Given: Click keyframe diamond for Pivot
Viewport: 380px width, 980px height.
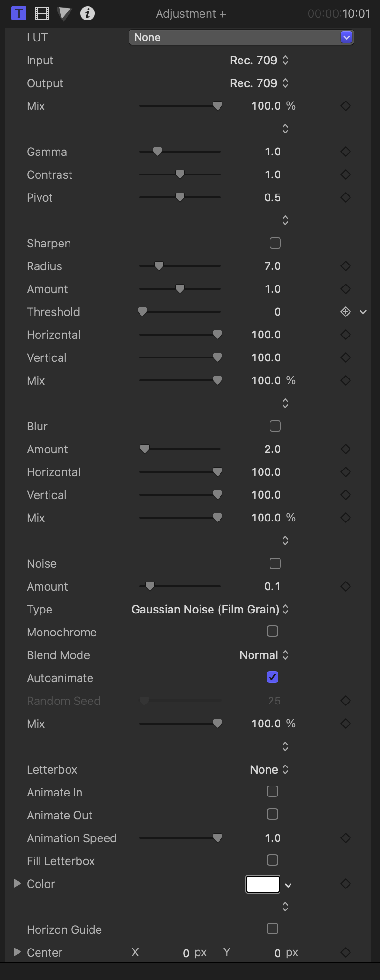Looking at the screenshot, I should coord(346,197).
